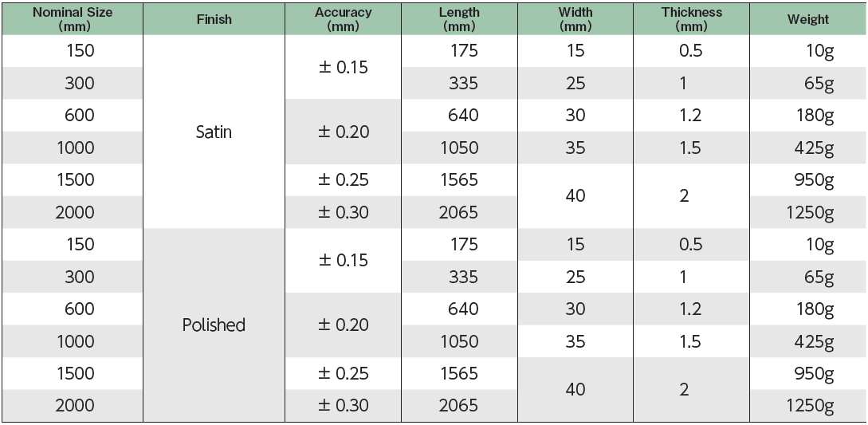Select the 40 width cell in Polished section
The image size is (868, 425).
575,390
